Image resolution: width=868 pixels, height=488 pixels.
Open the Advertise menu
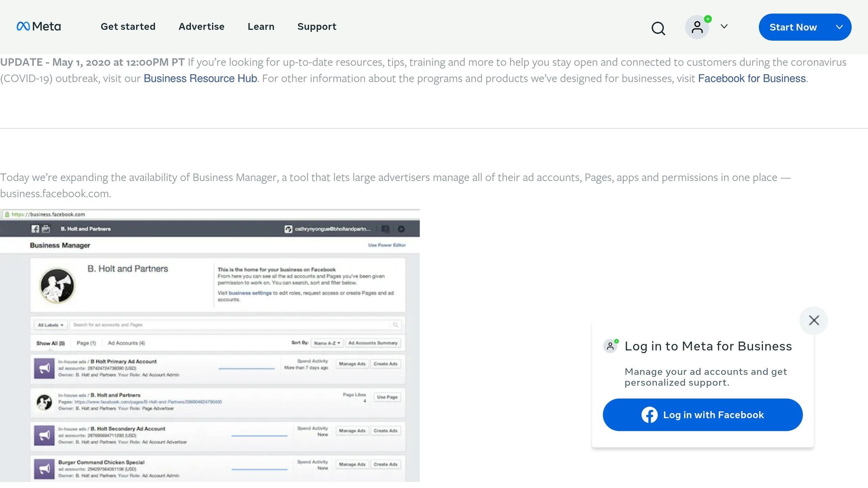[202, 27]
